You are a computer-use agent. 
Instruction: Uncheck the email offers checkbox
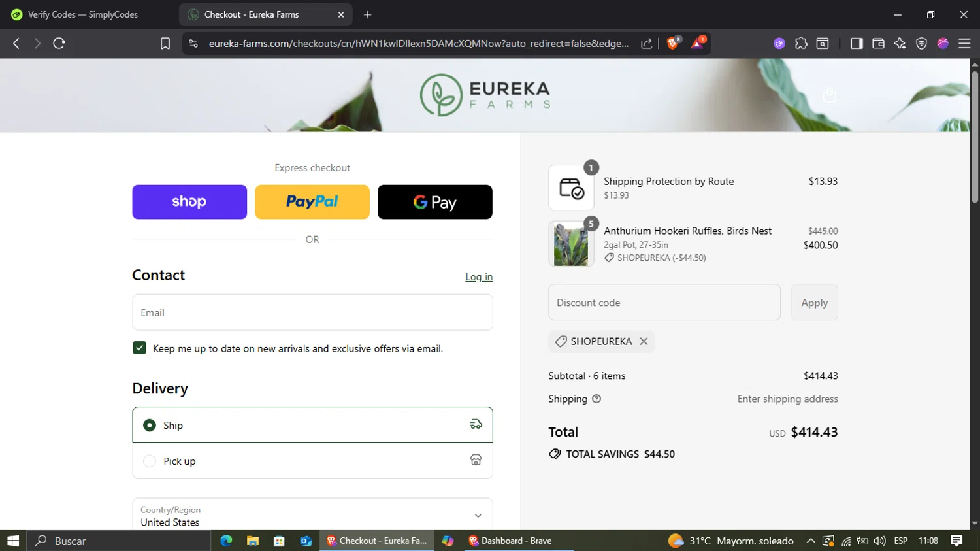click(x=139, y=348)
